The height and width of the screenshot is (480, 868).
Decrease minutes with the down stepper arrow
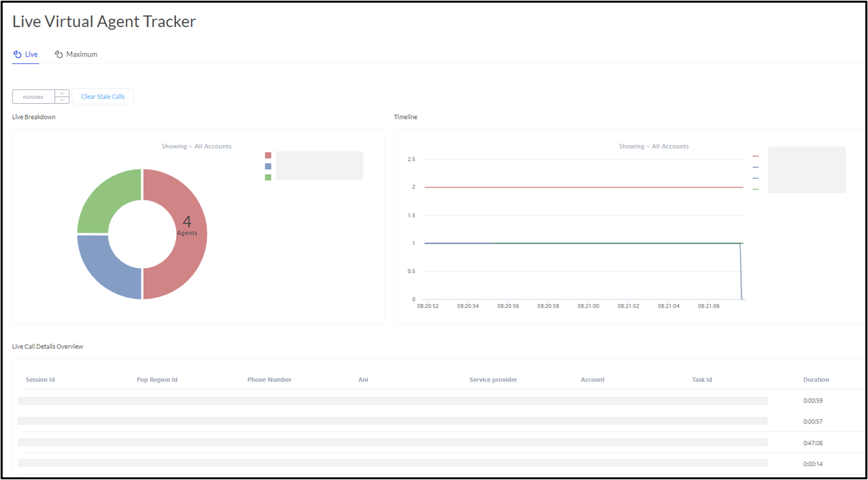point(62,100)
